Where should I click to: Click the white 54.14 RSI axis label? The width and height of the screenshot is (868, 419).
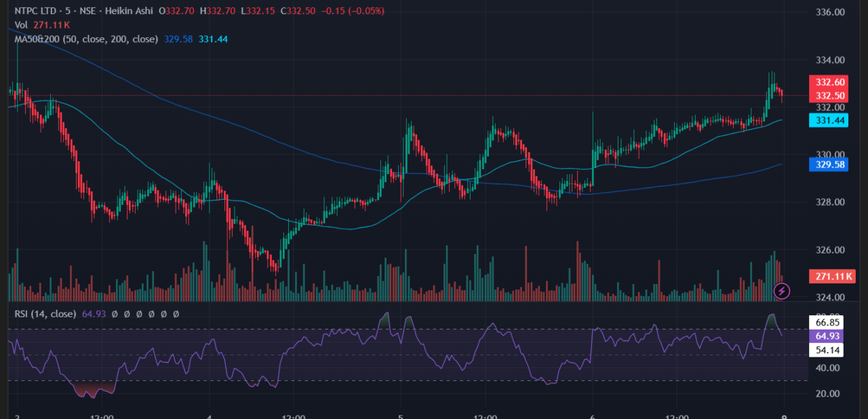[x=828, y=350]
